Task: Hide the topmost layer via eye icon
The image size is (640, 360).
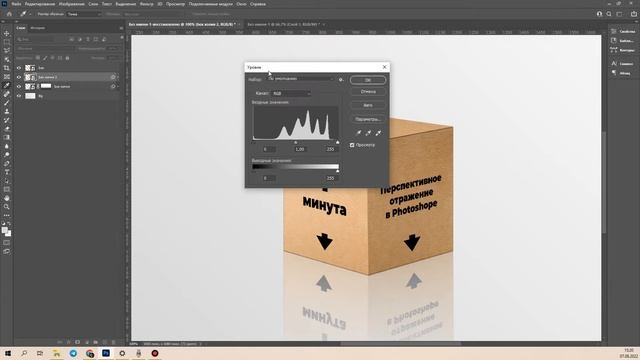Action: 19,68
